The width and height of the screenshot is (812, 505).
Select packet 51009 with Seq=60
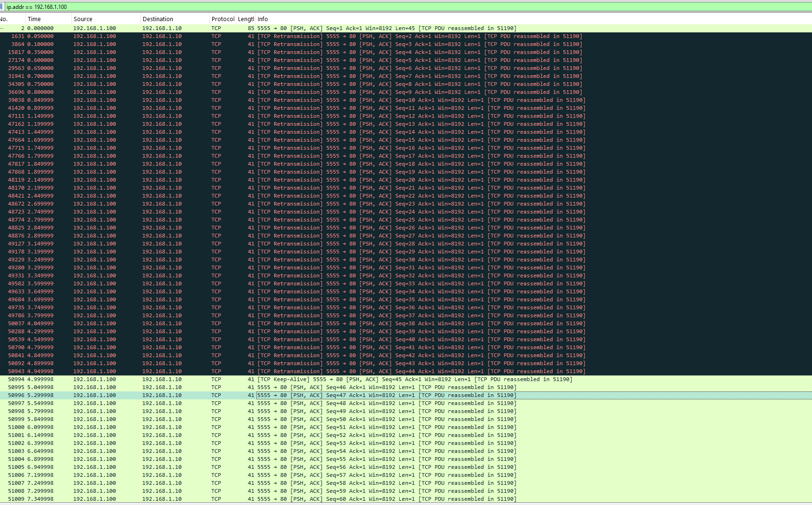pos(282,499)
